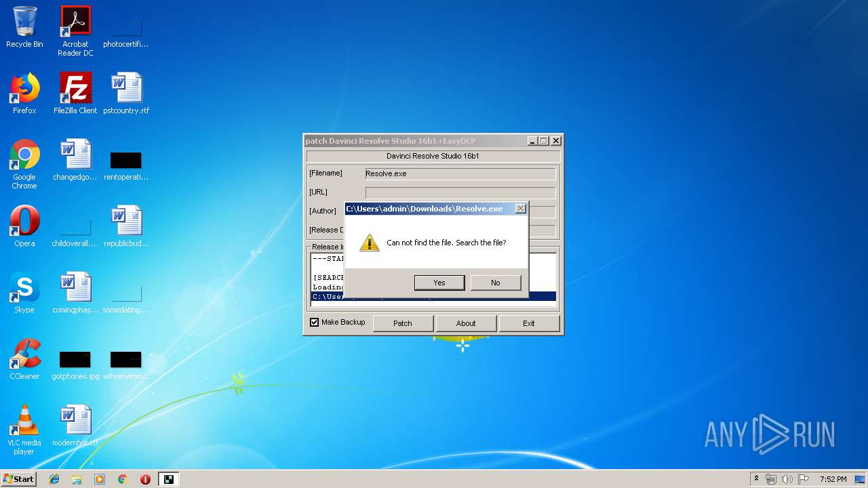
Task: Open FileZilla Client shortcut
Action: [x=75, y=94]
